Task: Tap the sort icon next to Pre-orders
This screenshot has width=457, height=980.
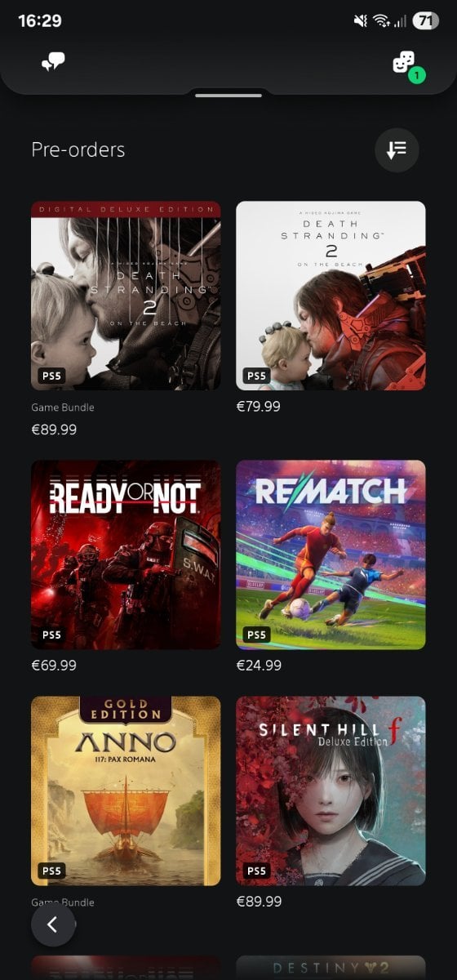Action: (397, 150)
